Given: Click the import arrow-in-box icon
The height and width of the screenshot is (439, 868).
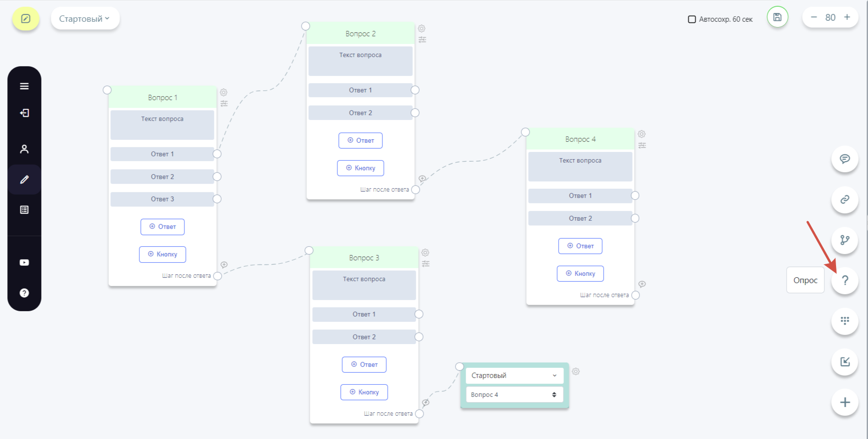Looking at the screenshot, I should (845, 362).
